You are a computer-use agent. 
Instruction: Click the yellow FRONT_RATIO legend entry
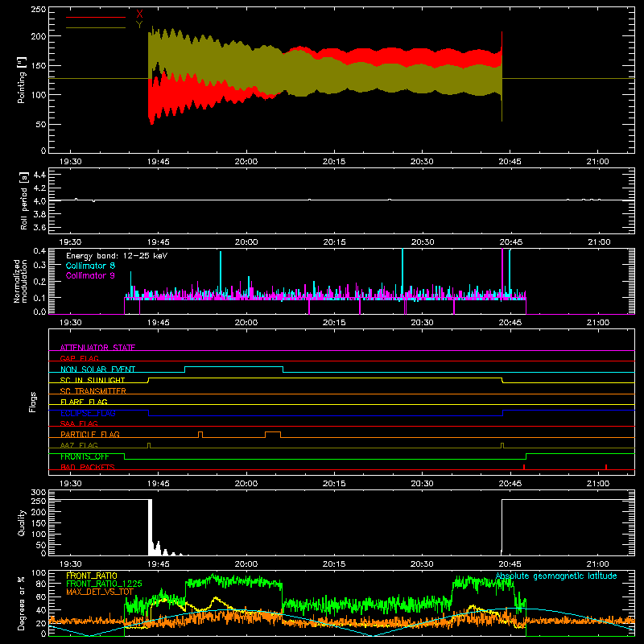[x=91, y=576]
